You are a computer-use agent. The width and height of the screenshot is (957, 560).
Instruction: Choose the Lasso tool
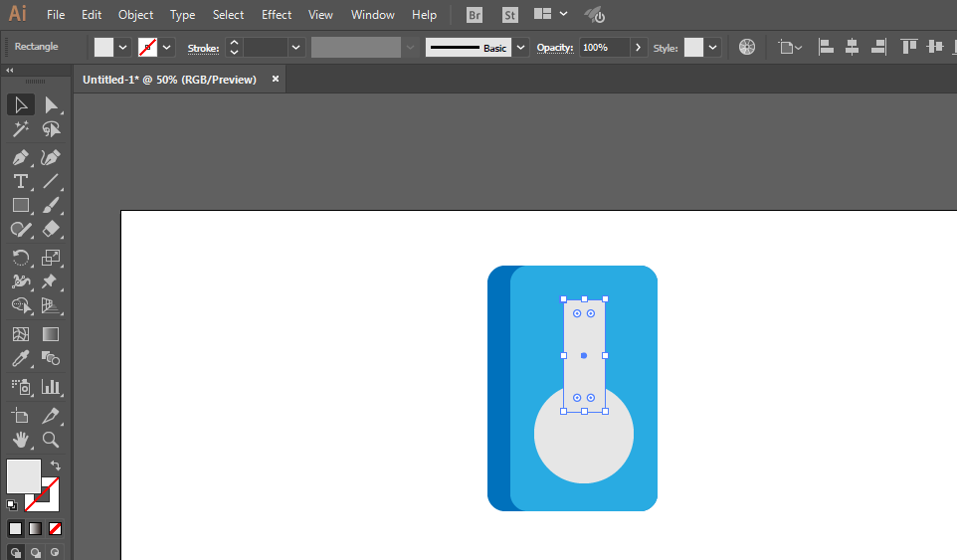[51, 128]
